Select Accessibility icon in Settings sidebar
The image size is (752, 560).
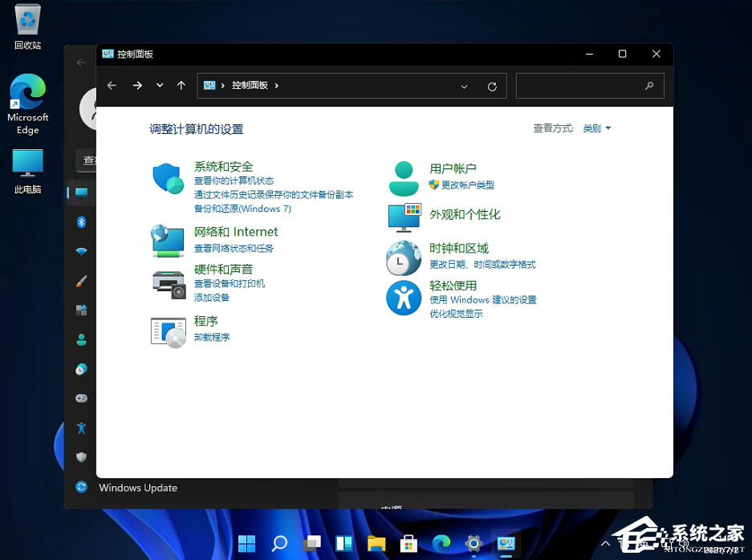click(x=81, y=428)
